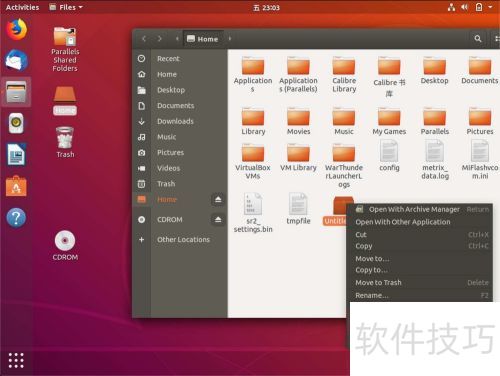Select the Applications folder

253,75
